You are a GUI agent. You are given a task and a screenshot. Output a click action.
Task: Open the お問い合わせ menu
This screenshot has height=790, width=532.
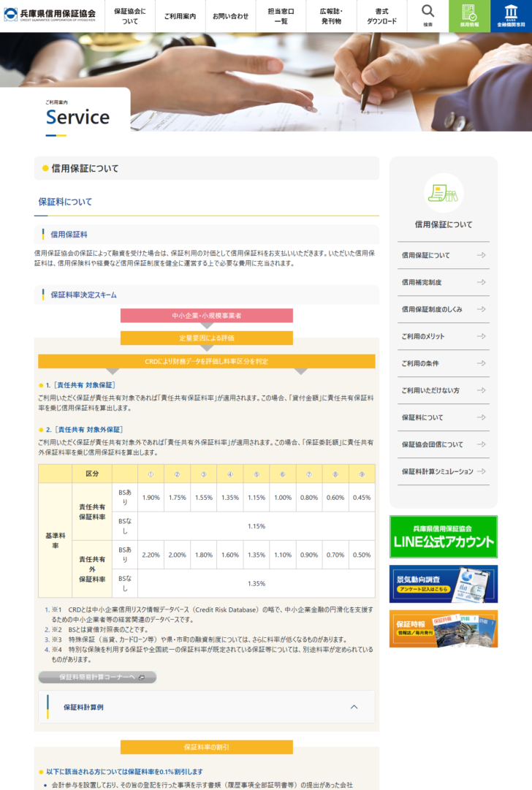(x=230, y=16)
